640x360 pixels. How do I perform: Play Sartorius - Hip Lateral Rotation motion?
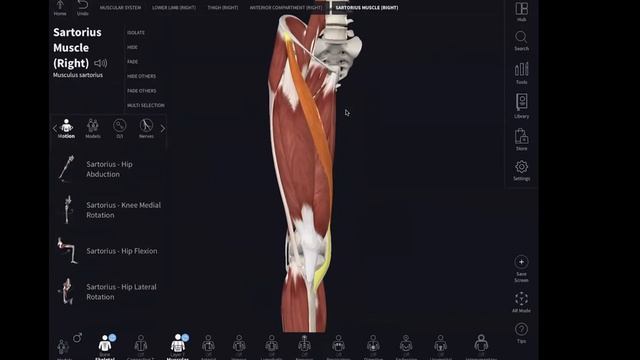pyautogui.click(x=109, y=291)
